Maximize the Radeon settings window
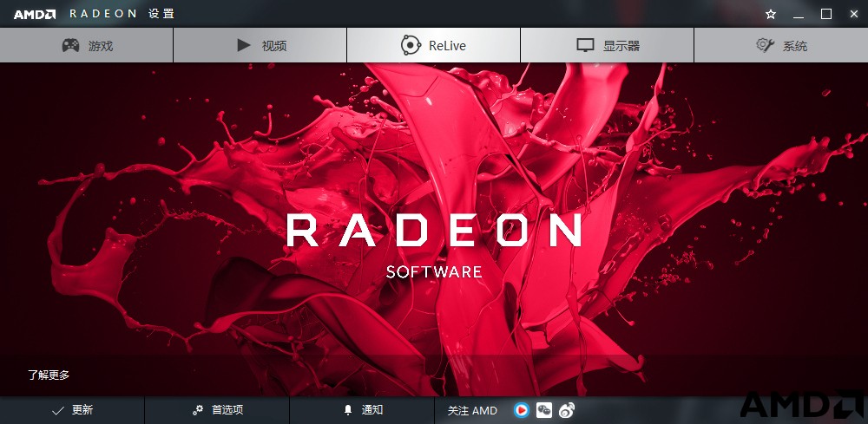 (x=826, y=15)
